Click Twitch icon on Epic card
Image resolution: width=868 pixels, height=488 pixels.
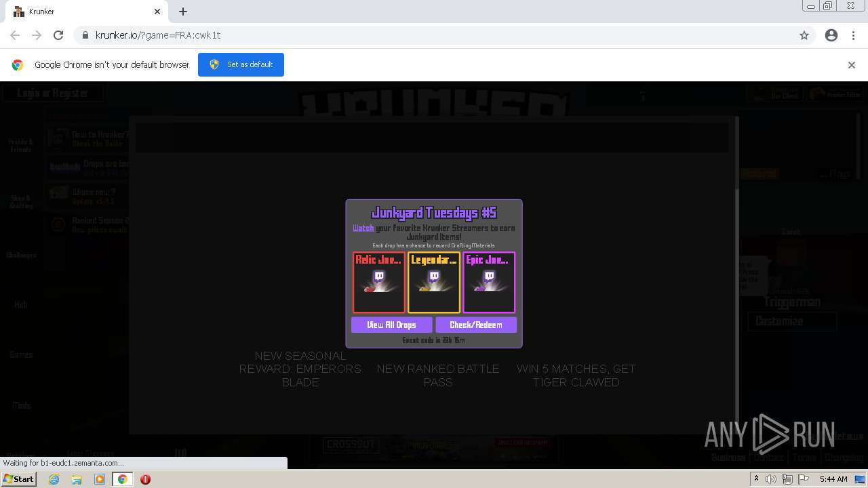489,276
